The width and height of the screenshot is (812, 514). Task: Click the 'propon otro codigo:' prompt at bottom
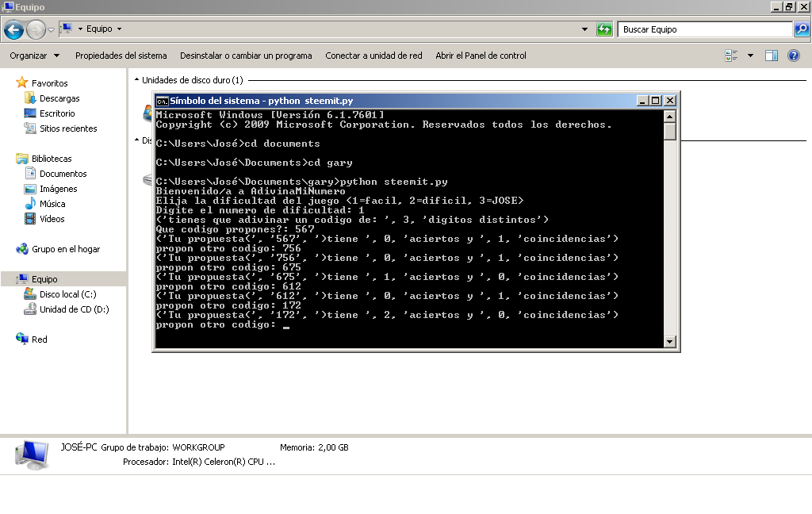216,325
